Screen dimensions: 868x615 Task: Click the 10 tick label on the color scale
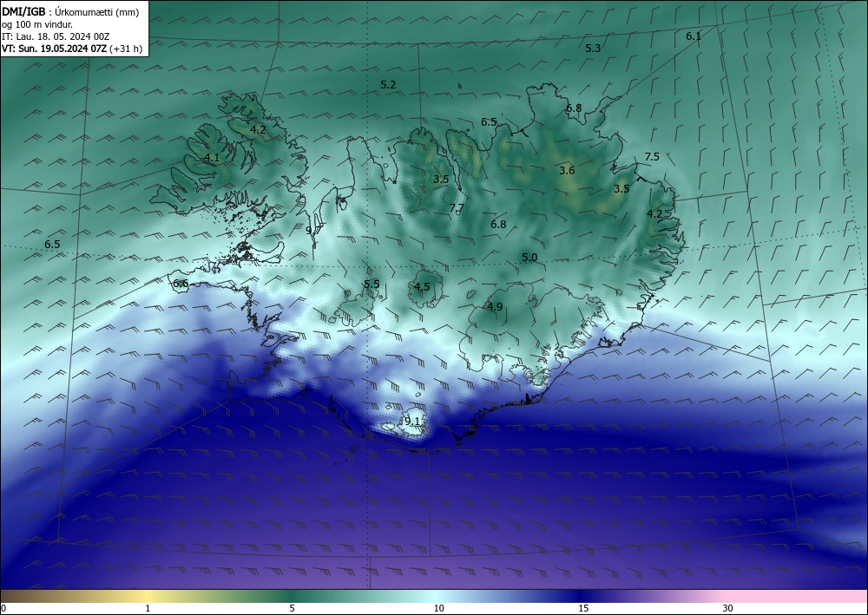tap(439, 608)
